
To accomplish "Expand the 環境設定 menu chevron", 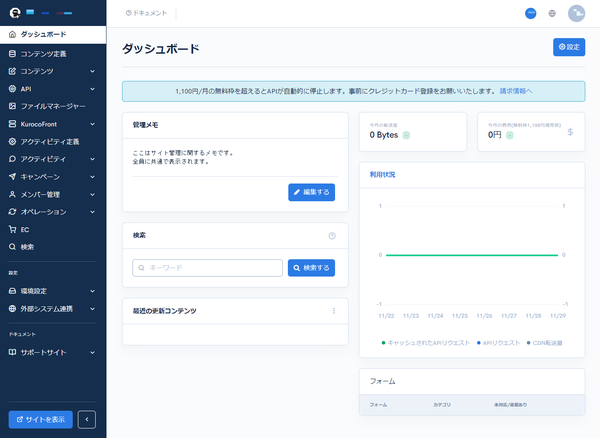I will tap(93, 291).
